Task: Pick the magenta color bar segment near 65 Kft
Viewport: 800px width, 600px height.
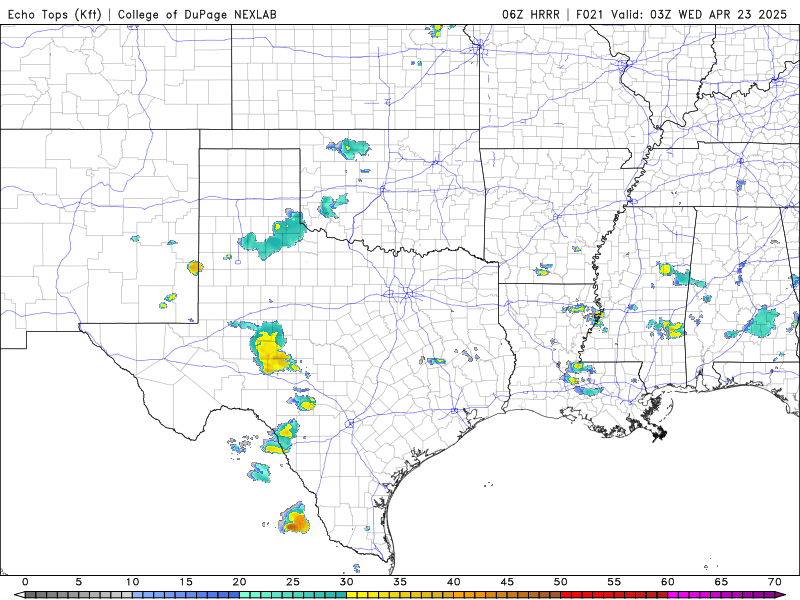Action: tap(721, 595)
